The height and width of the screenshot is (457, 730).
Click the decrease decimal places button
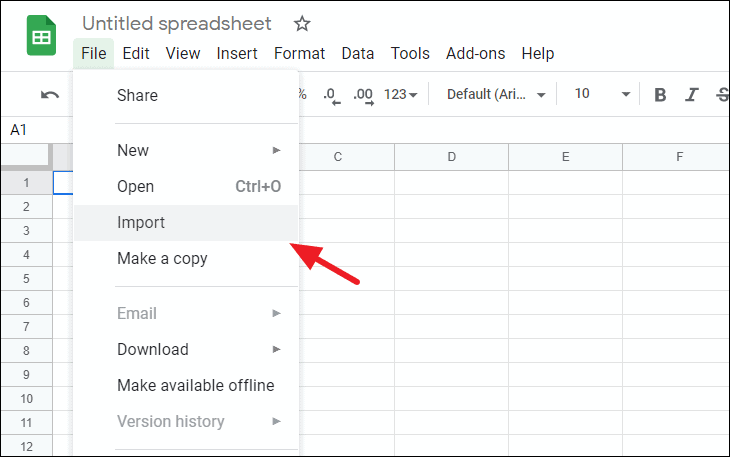click(331, 95)
